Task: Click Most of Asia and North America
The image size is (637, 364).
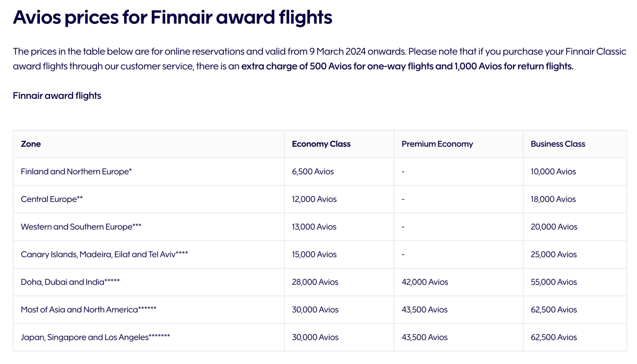Action: coord(88,310)
